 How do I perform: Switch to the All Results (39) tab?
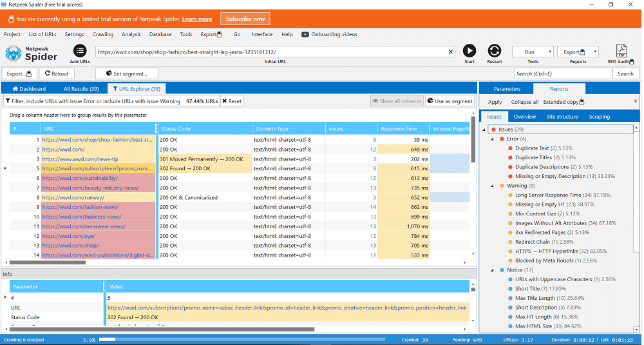tap(81, 89)
